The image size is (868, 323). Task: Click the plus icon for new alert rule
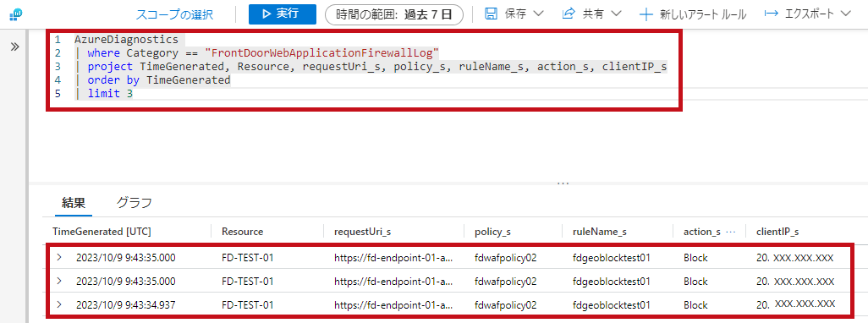(x=646, y=14)
